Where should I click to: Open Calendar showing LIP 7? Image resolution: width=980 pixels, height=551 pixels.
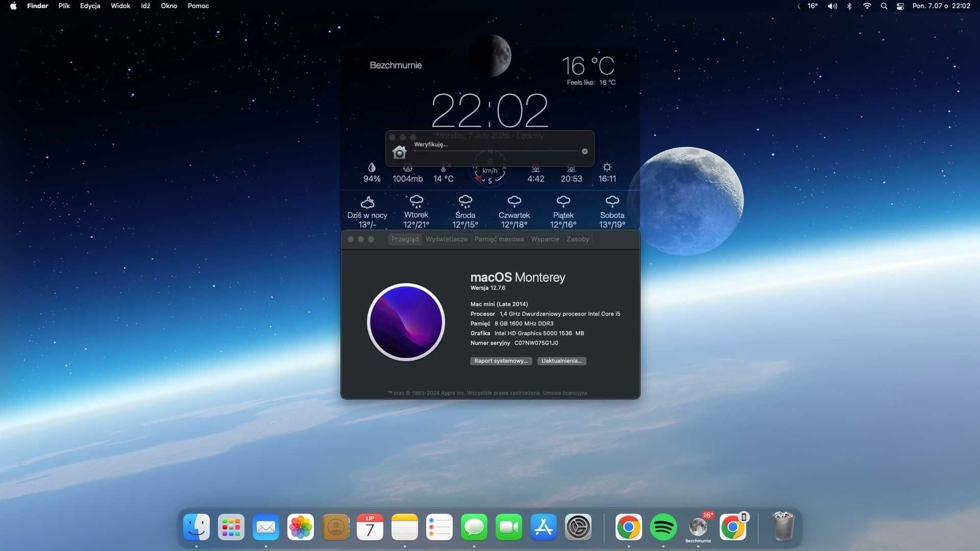pyautogui.click(x=370, y=527)
